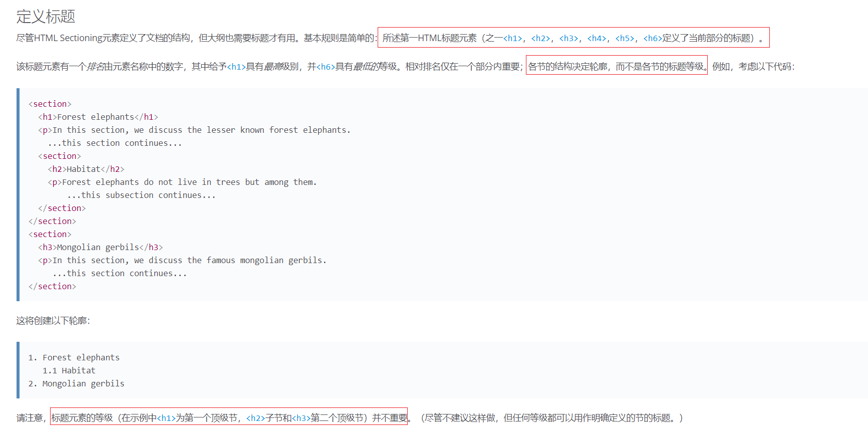Click the Forest elephants h1 code line
Viewport: 868px width, 432px height.
click(98, 117)
